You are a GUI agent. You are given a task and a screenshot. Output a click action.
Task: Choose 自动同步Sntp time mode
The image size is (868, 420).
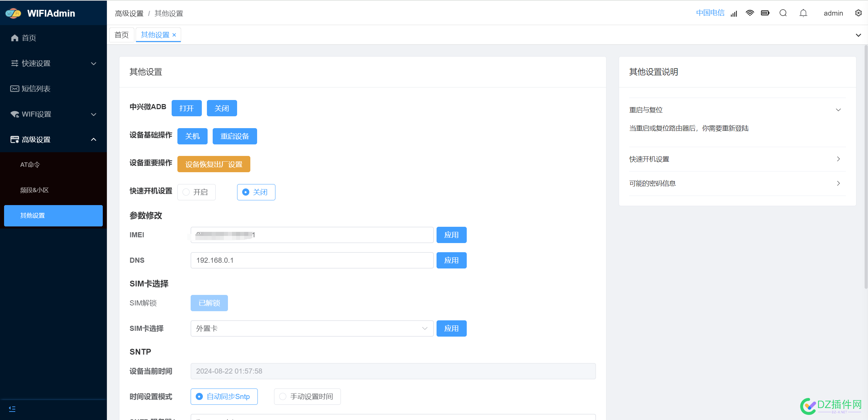pos(224,397)
